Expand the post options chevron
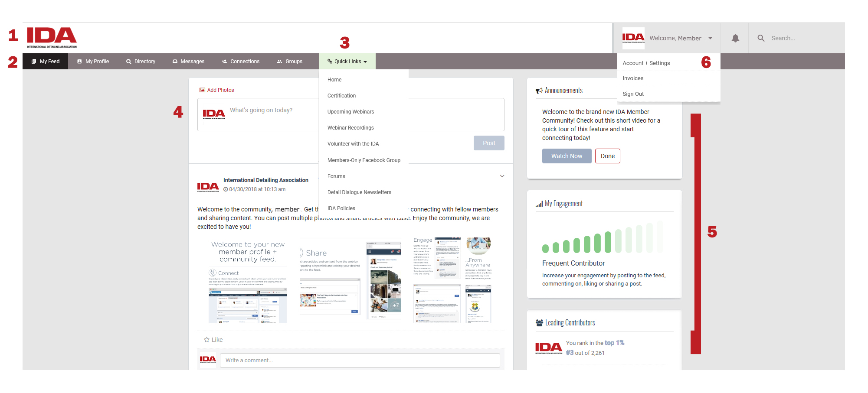The width and height of the screenshot is (868, 393). coord(502,176)
